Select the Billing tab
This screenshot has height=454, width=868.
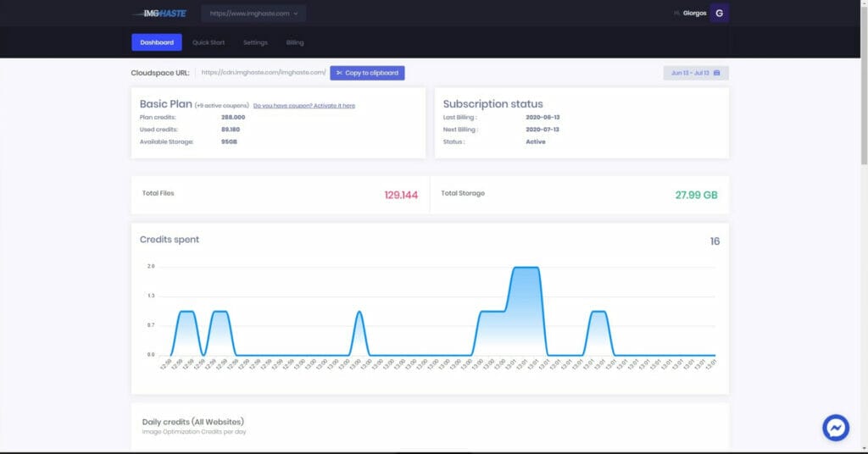click(x=294, y=42)
